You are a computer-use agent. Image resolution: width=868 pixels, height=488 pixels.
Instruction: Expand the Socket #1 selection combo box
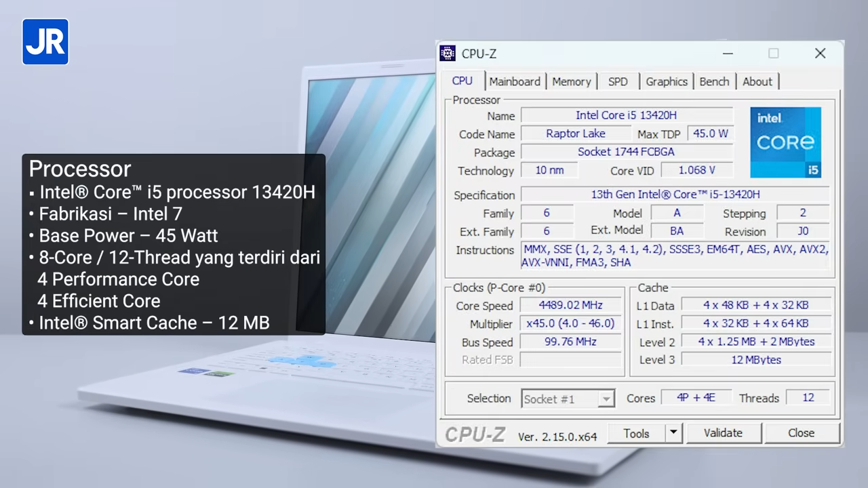point(606,399)
